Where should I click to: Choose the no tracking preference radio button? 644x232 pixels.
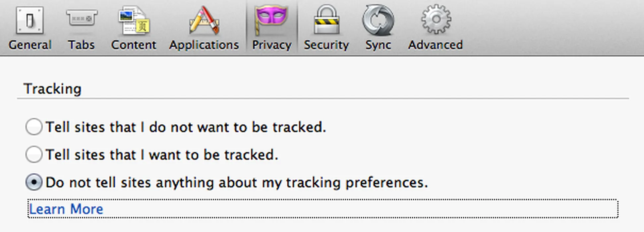[x=34, y=182]
